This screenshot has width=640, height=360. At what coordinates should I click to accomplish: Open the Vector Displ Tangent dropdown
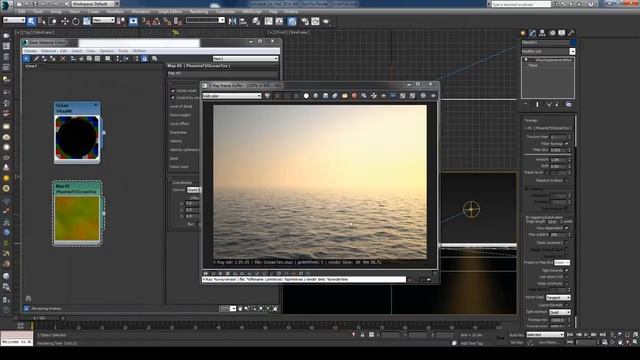tap(558, 298)
